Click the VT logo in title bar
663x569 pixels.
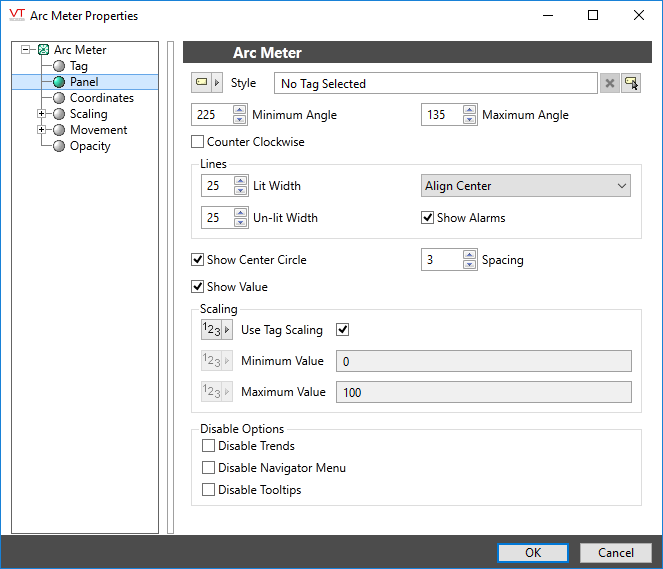click(16, 15)
